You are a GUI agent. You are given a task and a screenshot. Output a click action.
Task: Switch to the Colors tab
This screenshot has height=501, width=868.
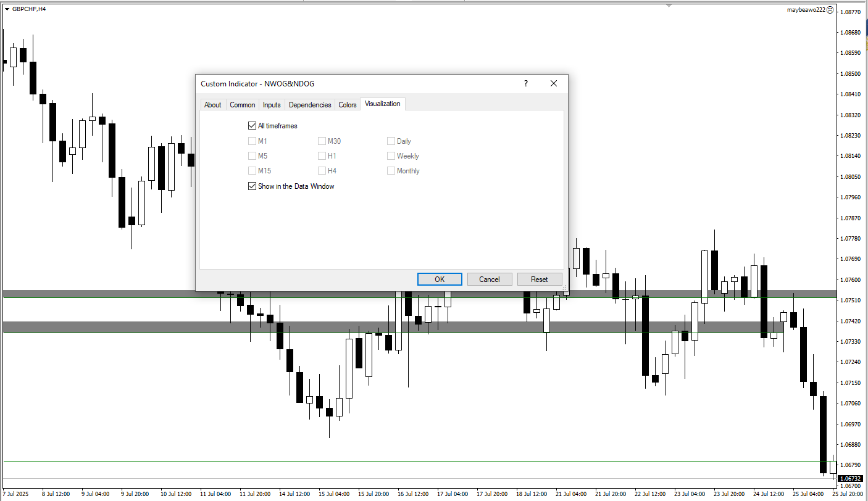(x=348, y=105)
